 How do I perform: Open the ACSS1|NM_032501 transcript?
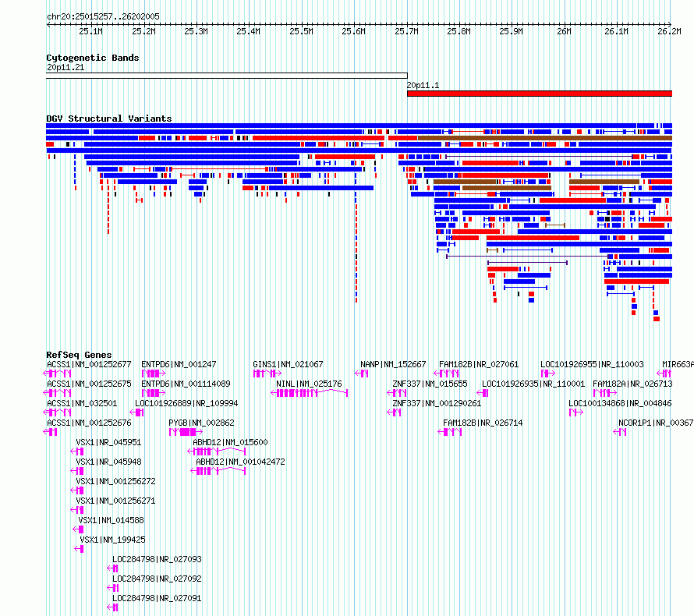point(82,403)
